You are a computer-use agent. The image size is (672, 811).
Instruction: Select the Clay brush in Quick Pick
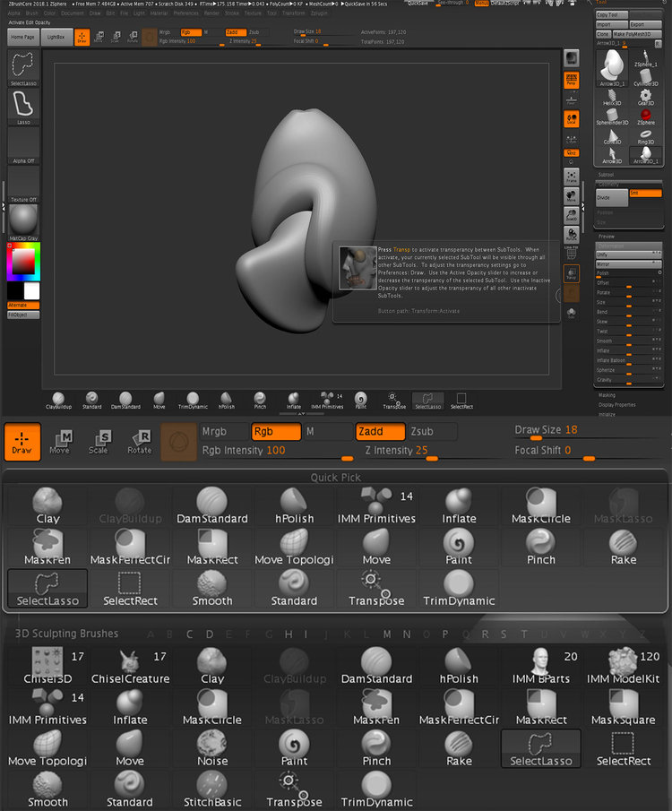tap(47, 505)
